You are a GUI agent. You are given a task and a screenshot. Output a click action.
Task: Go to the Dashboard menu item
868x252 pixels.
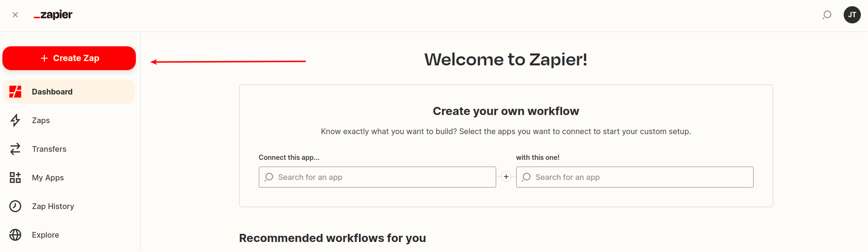coord(69,92)
